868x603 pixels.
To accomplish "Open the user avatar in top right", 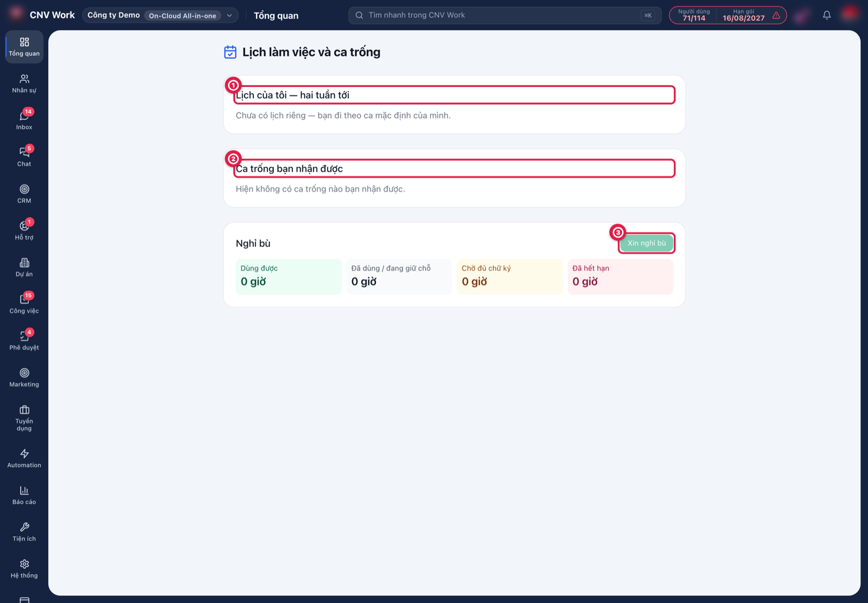I will pyautogui.click(x=850, y=14).
